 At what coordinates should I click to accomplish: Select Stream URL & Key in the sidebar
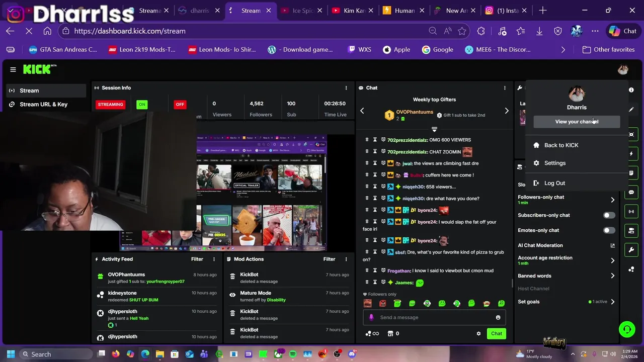[x=46, y=104]
